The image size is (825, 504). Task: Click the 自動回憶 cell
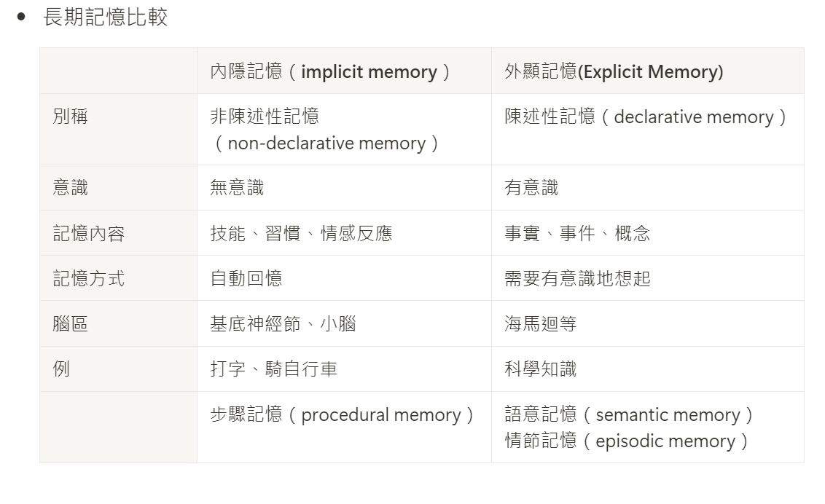(246, 278)
